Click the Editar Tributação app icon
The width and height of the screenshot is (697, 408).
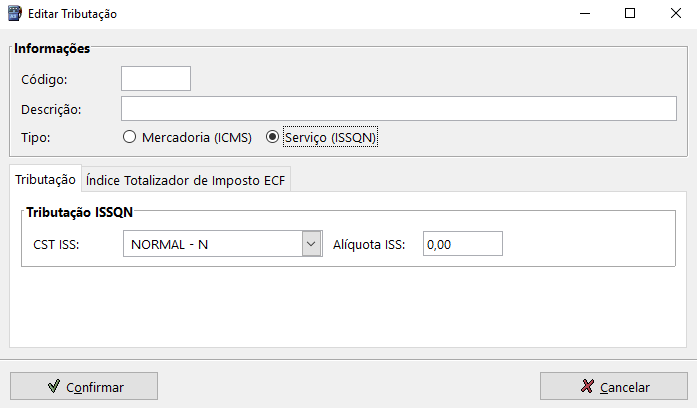click(15, 13)
